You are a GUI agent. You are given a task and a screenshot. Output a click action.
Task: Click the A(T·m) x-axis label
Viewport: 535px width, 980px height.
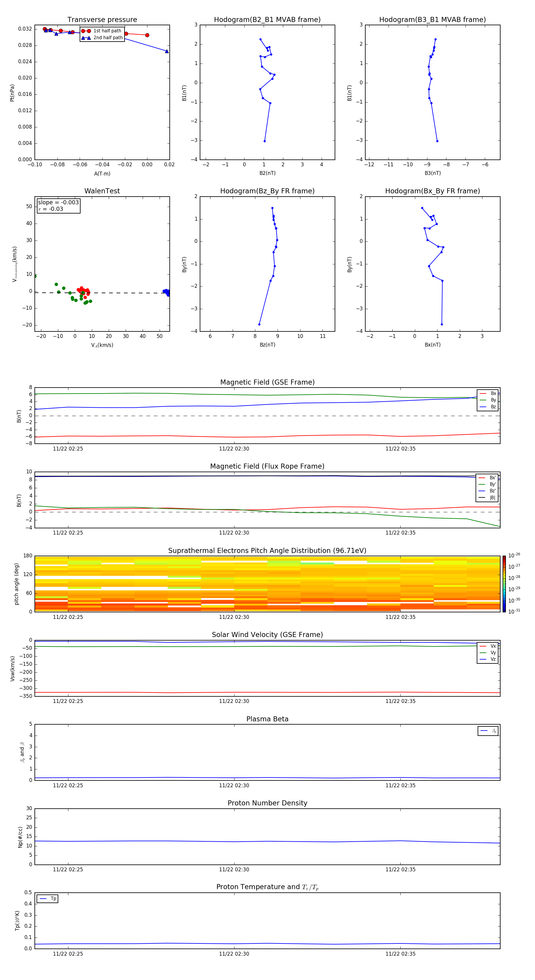(x=102, y=174)
